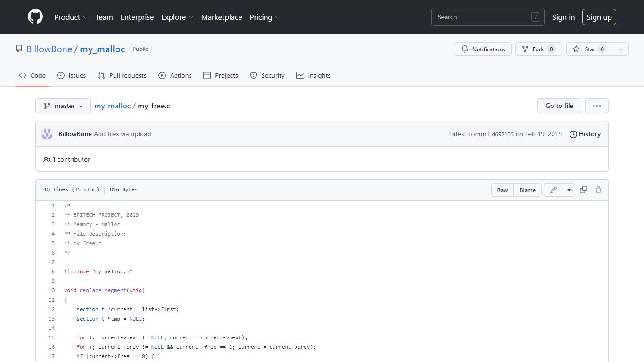Copy raw contents with copy icon

[584, 189]
